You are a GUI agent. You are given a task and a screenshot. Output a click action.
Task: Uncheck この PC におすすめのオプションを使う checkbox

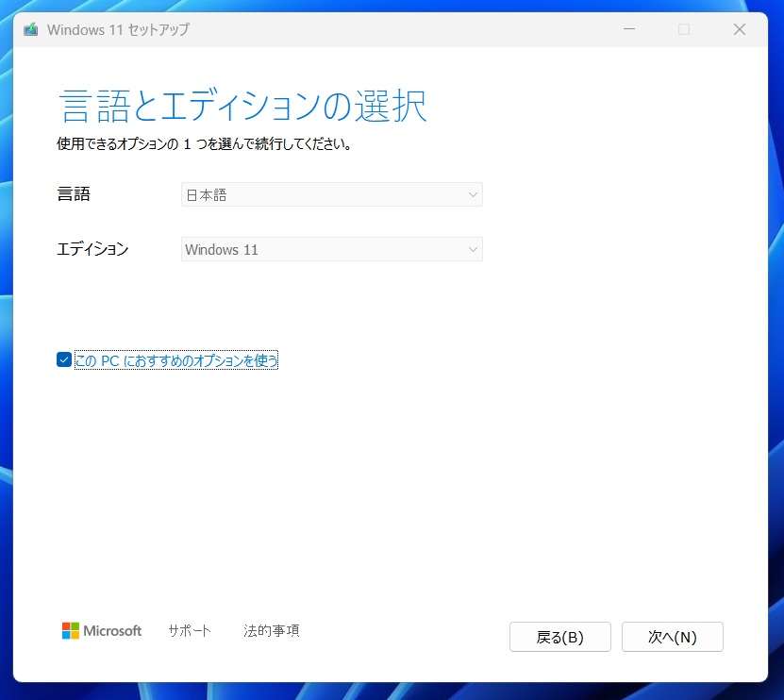[64, 359]
